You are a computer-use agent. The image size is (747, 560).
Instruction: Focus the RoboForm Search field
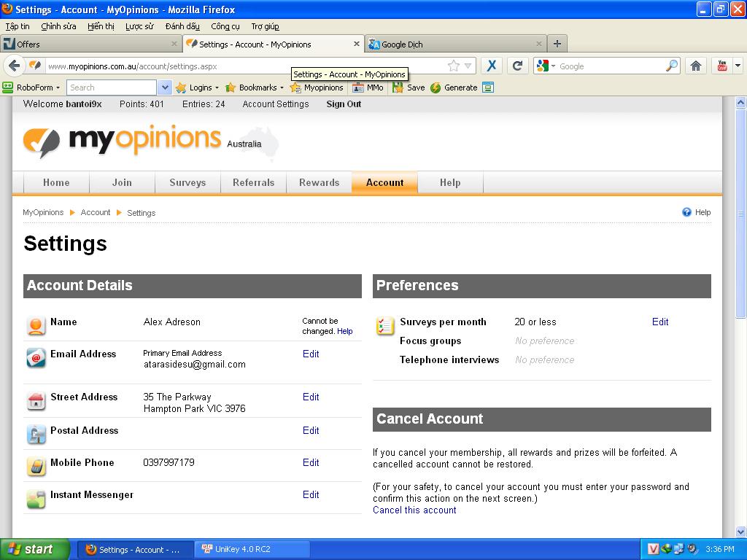tap(112, 87)
